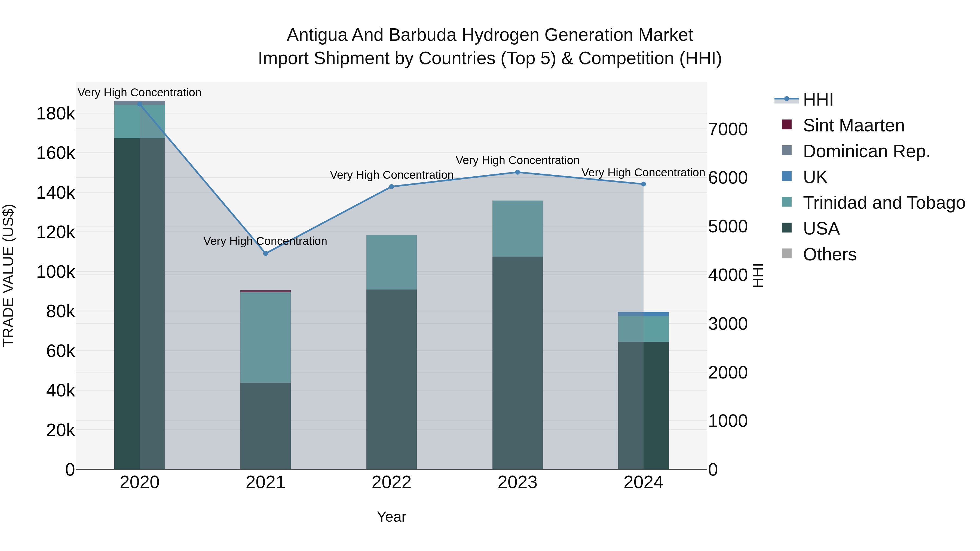This screenshot has height=551, width=980.
Task: Click the Dominican Rep. segment atop 2020 bar
Action: [x=140, y=103]
